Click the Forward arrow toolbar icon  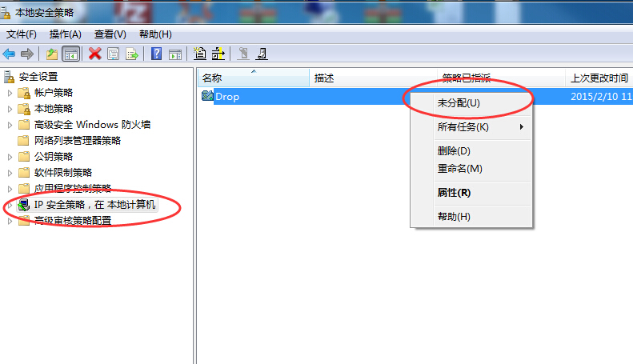click(27, 54)
